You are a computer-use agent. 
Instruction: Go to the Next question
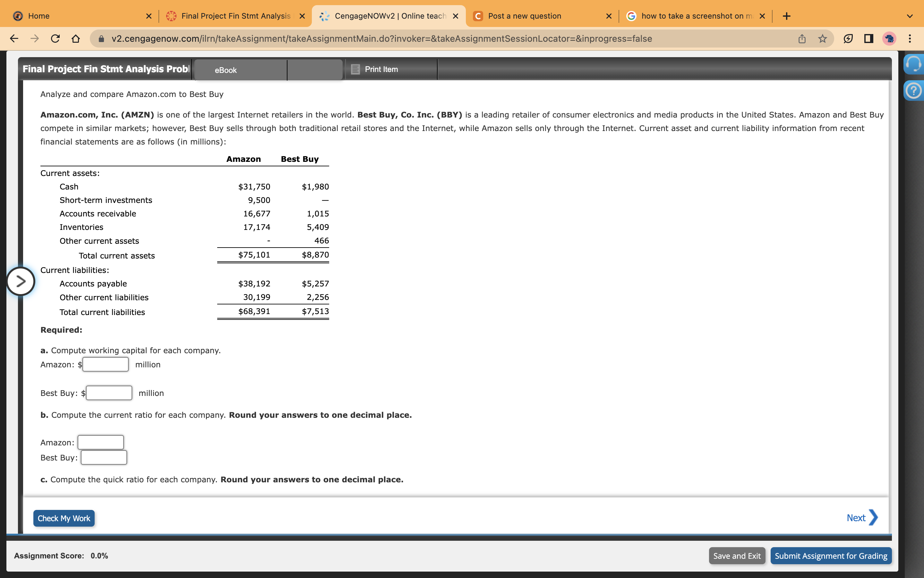click(x=862, y=518)
